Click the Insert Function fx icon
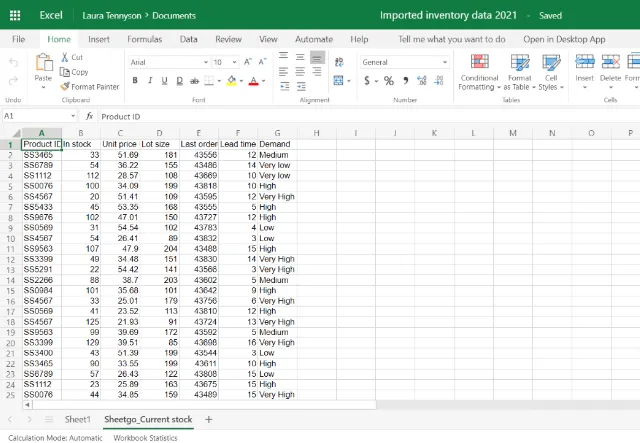The height and width of the screenshot is (443, 640). (x=89, y=116)
